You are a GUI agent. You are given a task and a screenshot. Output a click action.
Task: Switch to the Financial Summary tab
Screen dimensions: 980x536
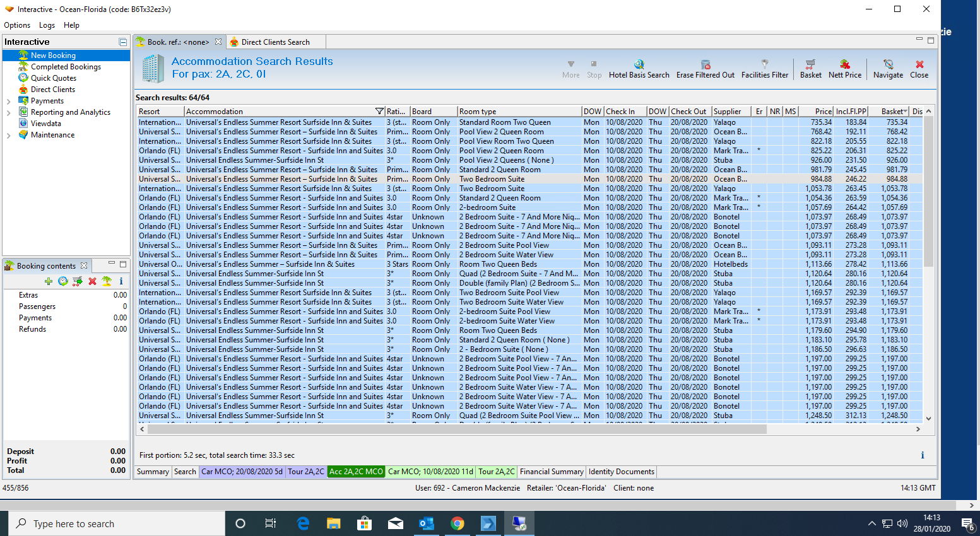(x=552, y=472)
